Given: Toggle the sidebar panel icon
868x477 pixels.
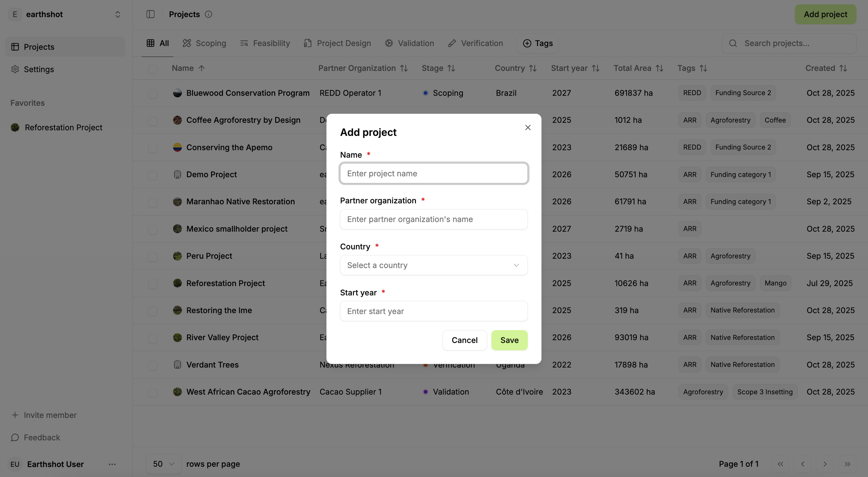Looking at the screenshot, I should (x=150, y=14).
